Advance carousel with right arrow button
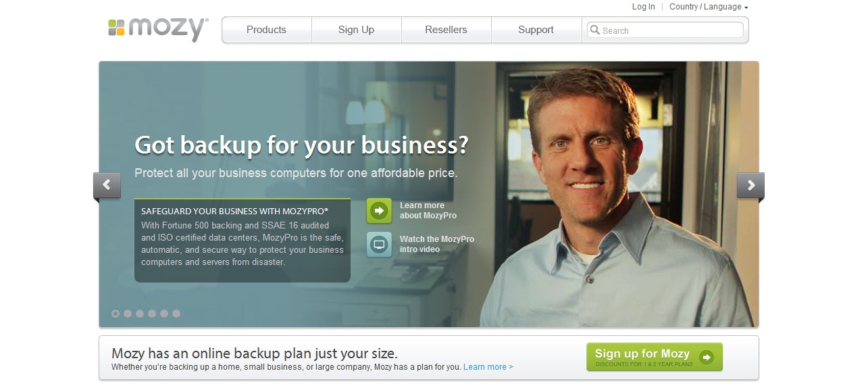868x390 pixels. click(x=750, y=185)
